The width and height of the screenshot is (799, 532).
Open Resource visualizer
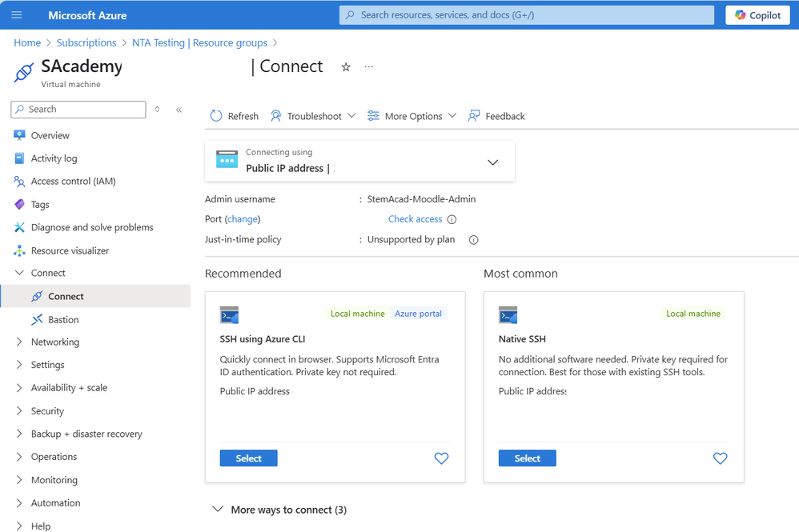[x=70, y=250]
